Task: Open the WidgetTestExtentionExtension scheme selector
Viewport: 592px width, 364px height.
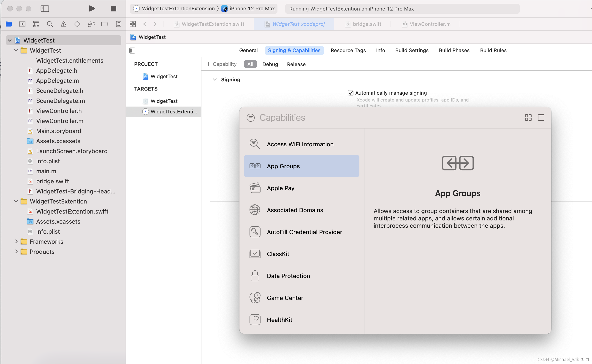Action: click(174, 9)
